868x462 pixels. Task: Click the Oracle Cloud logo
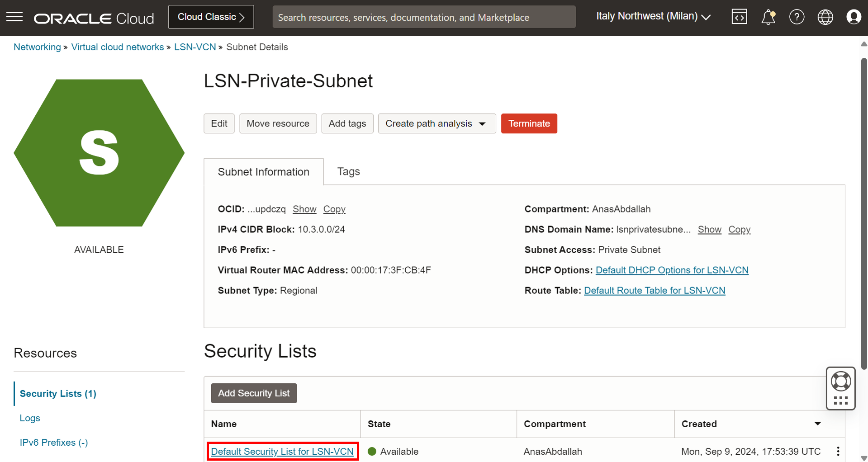(94, 18)
